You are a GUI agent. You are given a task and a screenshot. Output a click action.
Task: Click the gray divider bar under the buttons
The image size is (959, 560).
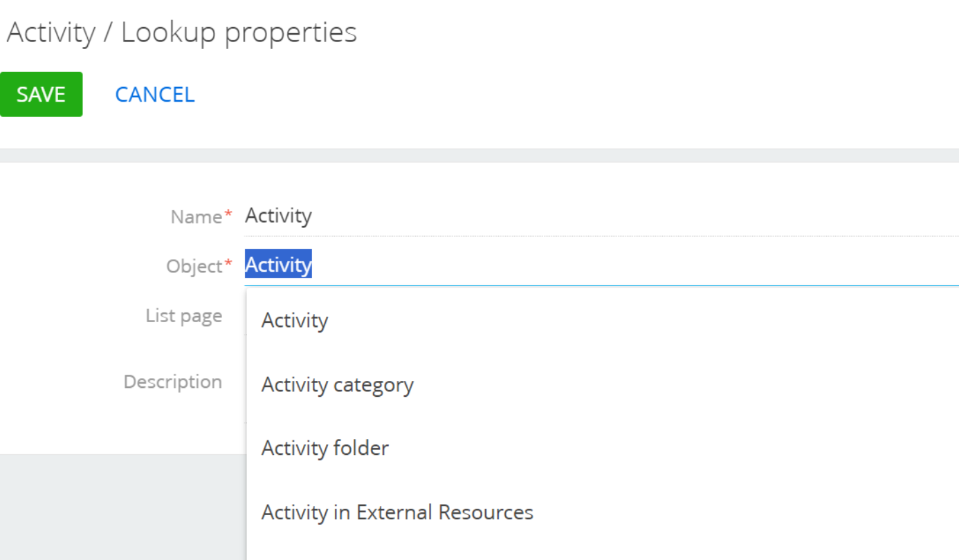(479, 156)
